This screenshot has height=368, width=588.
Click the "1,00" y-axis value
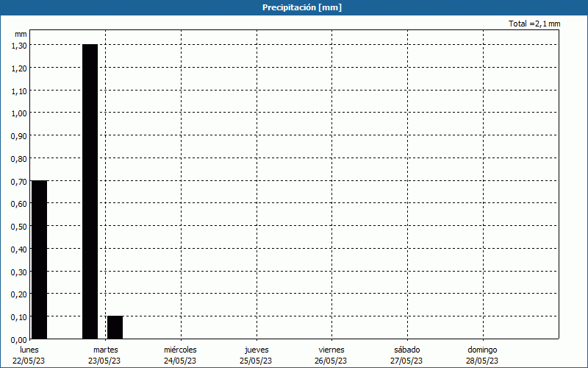pyautogui.click(x=19, y=113)
